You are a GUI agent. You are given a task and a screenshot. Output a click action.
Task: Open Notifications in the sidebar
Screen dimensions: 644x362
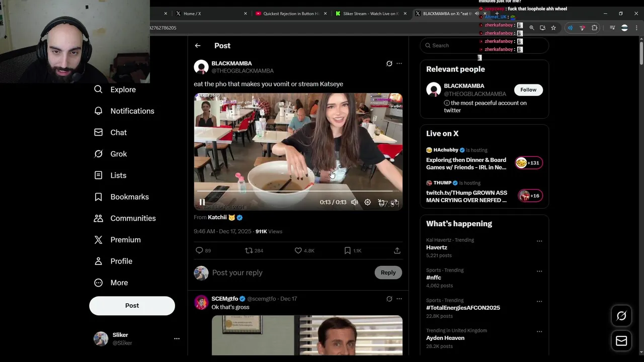pos(124,111)
